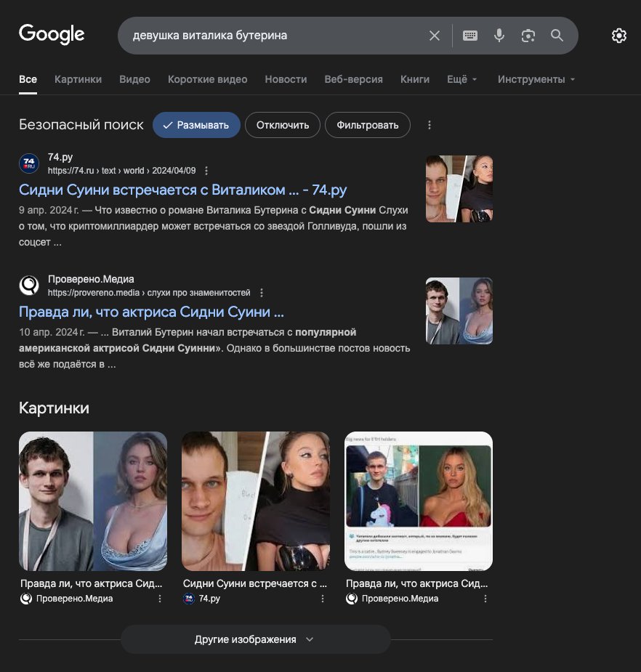Switch to the Картинки tab

[x=78, y=79]
